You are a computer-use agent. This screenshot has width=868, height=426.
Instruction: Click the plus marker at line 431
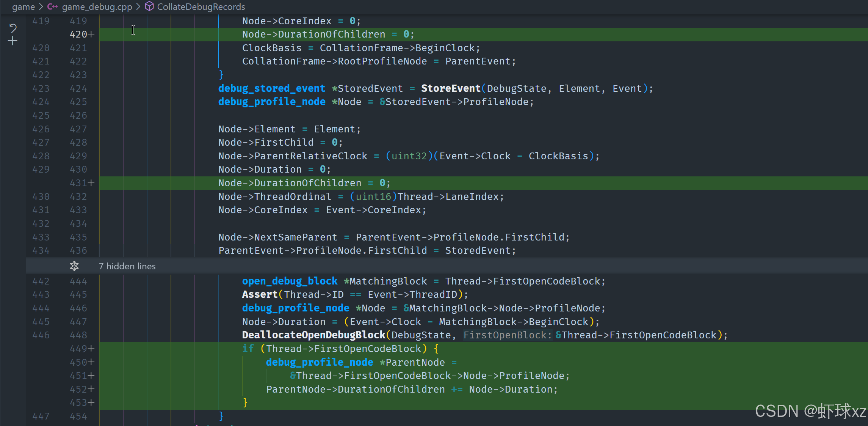[91, 183]
